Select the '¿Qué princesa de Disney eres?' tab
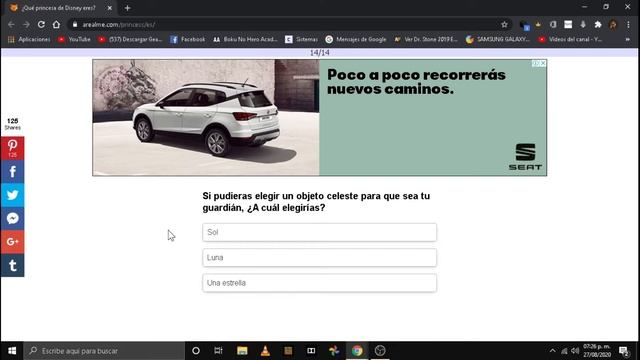This screenshot has width=640, height=360. (59, 8)
